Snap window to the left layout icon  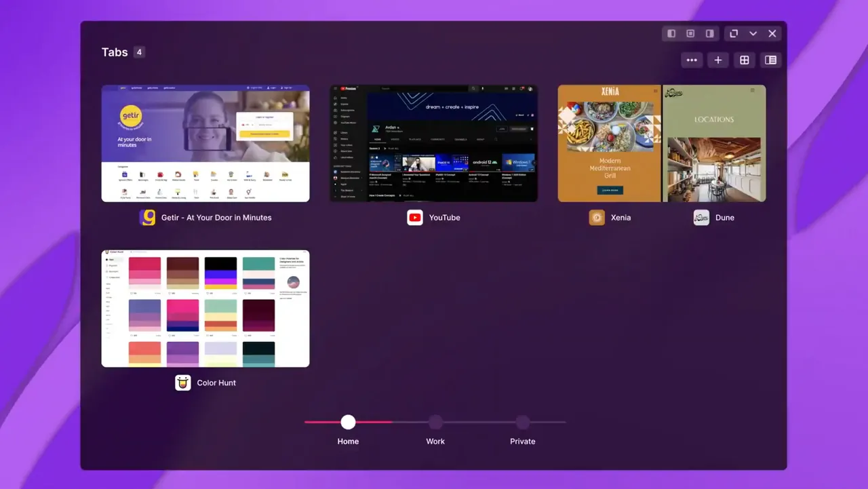pos(671,33)
